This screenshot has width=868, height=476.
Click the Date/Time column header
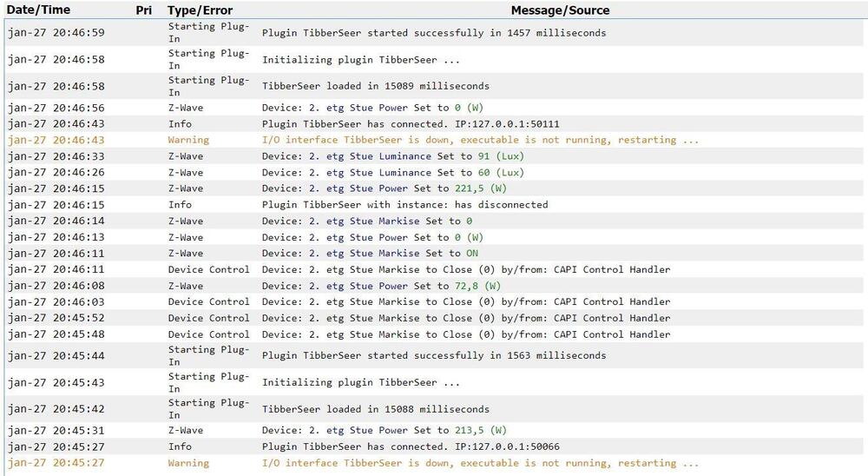point(39,10)
